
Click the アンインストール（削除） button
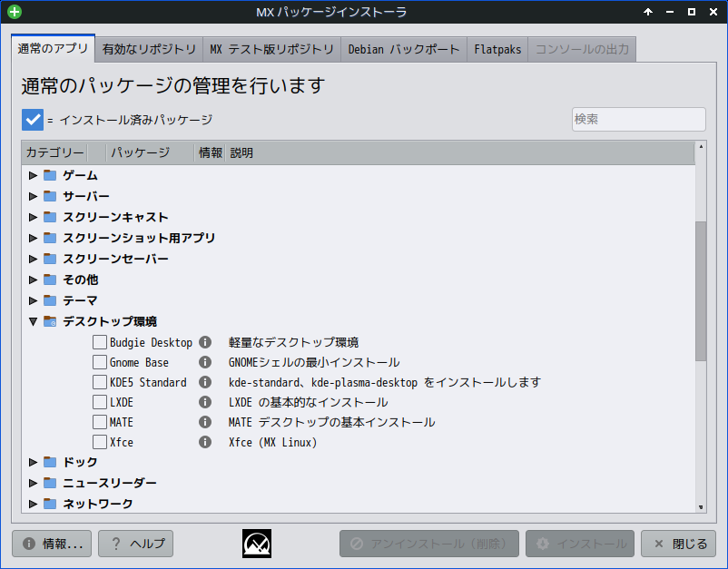coord(429,544)
